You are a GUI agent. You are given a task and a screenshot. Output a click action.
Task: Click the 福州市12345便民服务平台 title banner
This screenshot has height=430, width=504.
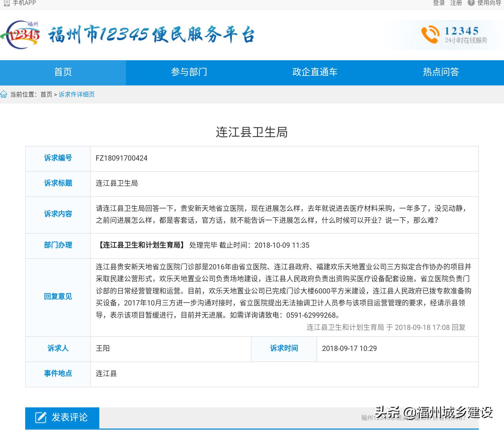(151, 35)
